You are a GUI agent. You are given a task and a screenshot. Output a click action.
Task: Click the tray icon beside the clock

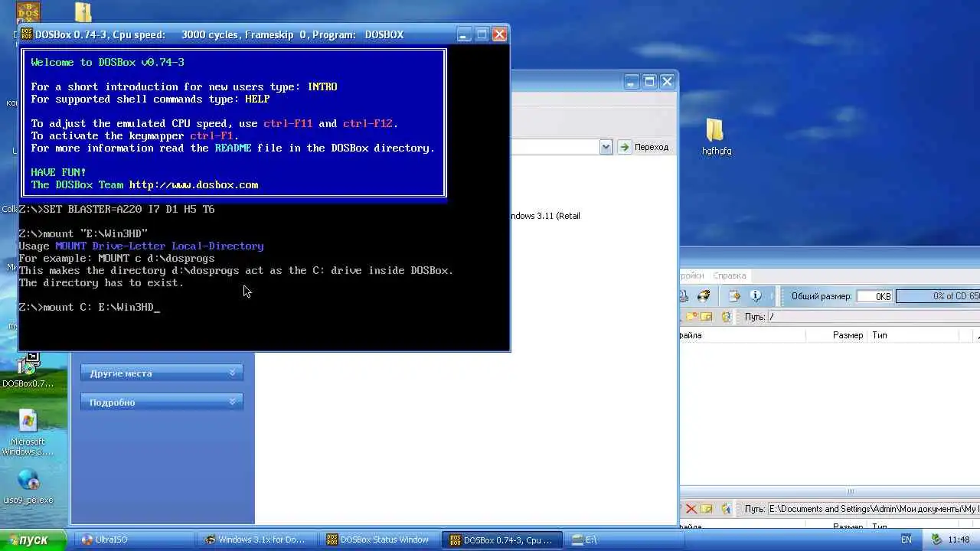pos(936,540)
